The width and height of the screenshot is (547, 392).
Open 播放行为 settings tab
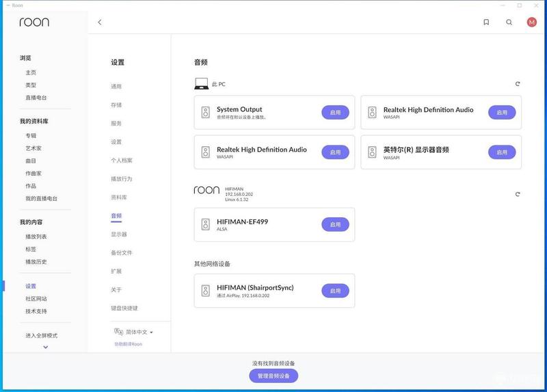pos(122,179)
